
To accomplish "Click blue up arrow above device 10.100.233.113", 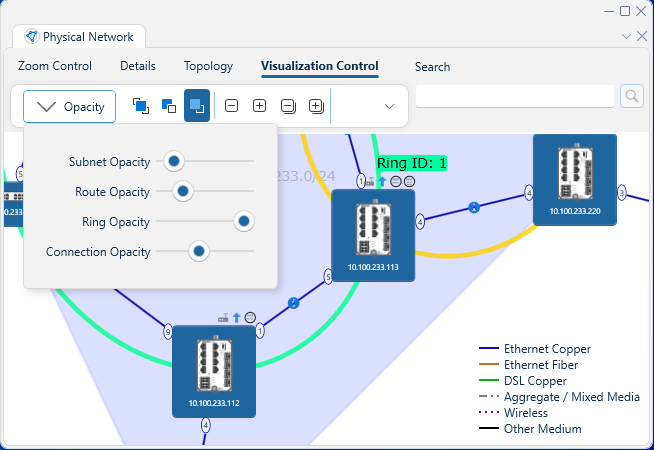I will point(382,181).
